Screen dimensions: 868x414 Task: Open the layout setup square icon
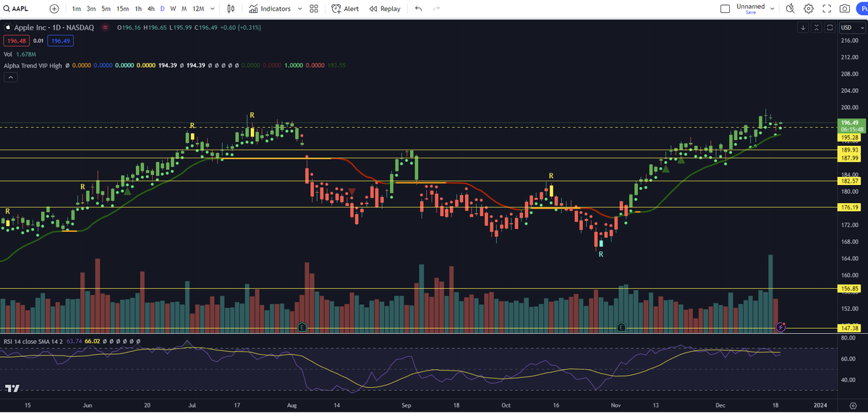coord(726,9)
